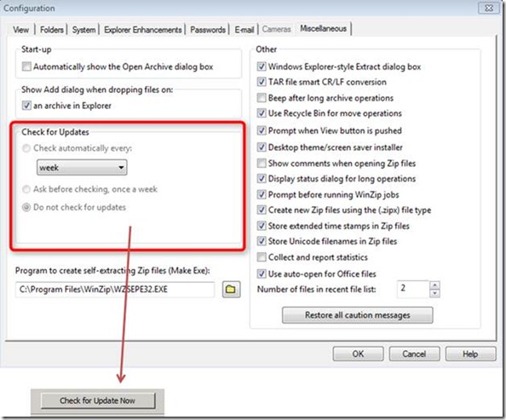
Task: Toggle Create new Zip files using .zipx
Action: (x=262, y=210)
